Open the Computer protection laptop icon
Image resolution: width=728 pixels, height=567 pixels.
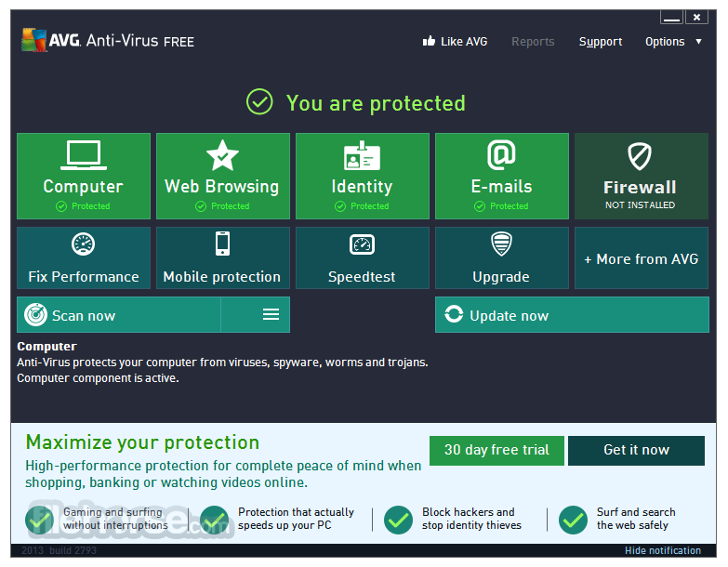(84, 155)
